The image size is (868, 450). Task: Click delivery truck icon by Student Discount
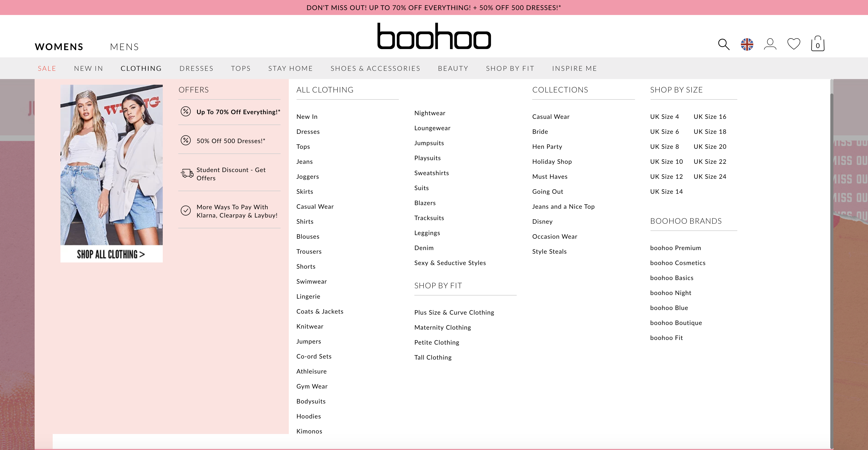click(187, 174)
